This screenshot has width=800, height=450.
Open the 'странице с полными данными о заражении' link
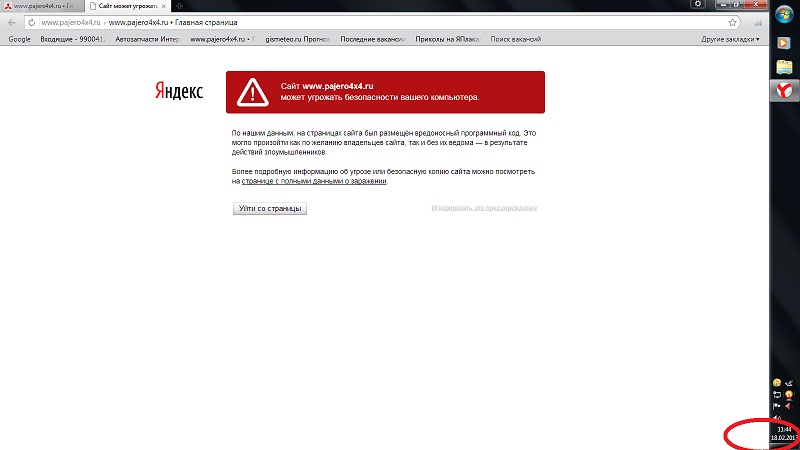(314, 181)
